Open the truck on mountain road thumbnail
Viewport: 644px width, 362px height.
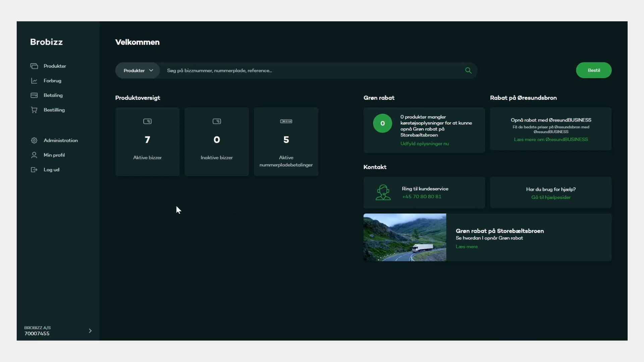(x=405, y=237)
